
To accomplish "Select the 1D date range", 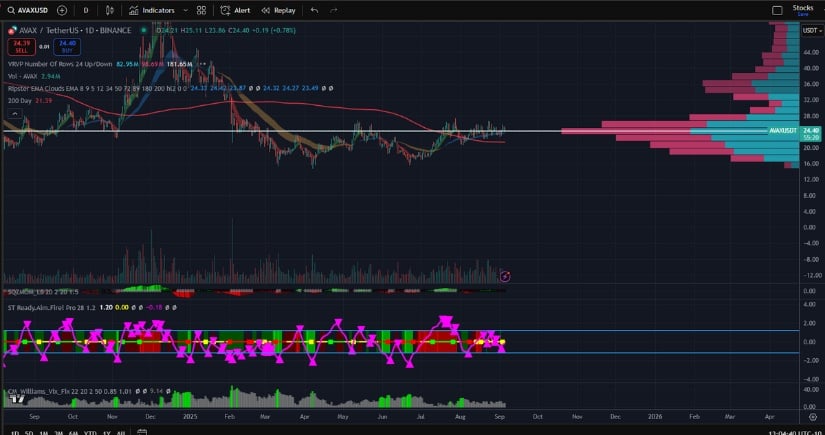I will pyautogui.click(x=15, y=433).
